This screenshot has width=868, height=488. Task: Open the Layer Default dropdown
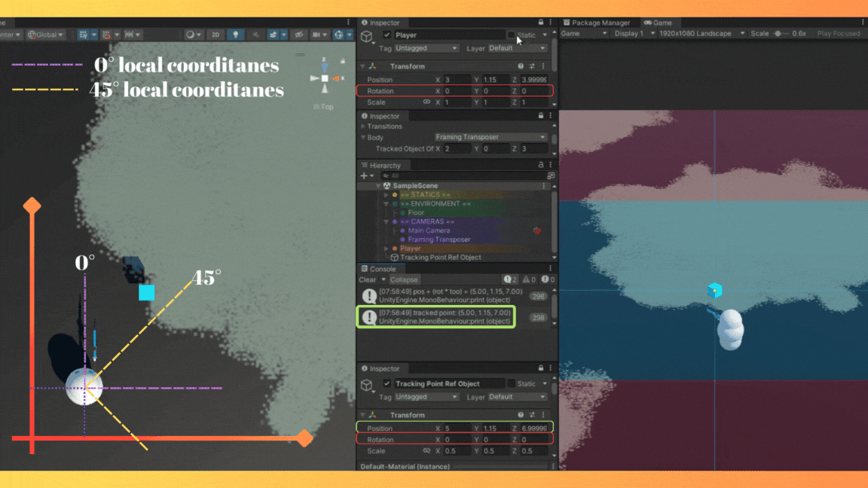click(x=517, y=48)
